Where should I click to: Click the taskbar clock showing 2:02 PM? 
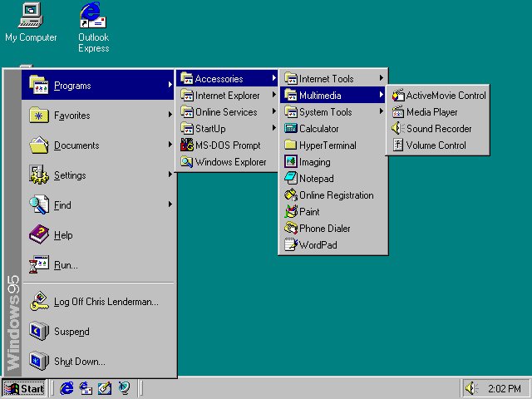click(x=505, y=388)
